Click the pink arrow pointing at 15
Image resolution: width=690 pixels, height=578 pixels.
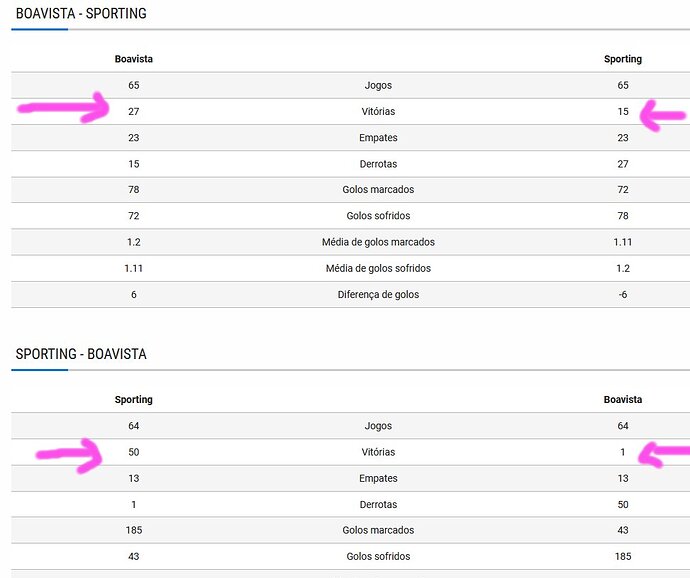coord(662,114)
